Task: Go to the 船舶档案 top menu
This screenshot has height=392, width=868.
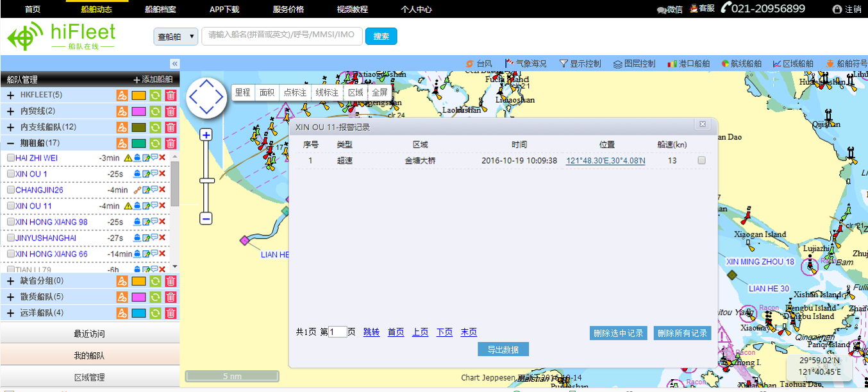Action: coord(160,9)
